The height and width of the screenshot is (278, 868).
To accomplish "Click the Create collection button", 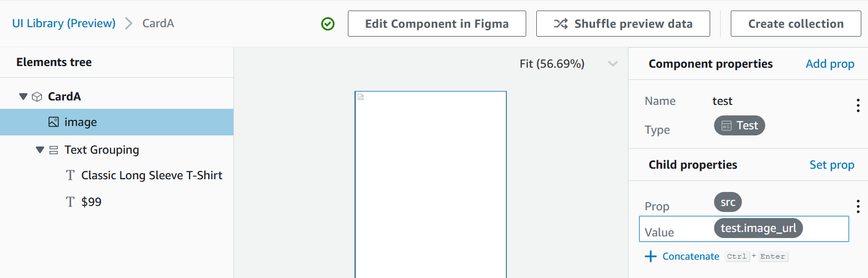I will pyautogui.click(x=796, y=24).
